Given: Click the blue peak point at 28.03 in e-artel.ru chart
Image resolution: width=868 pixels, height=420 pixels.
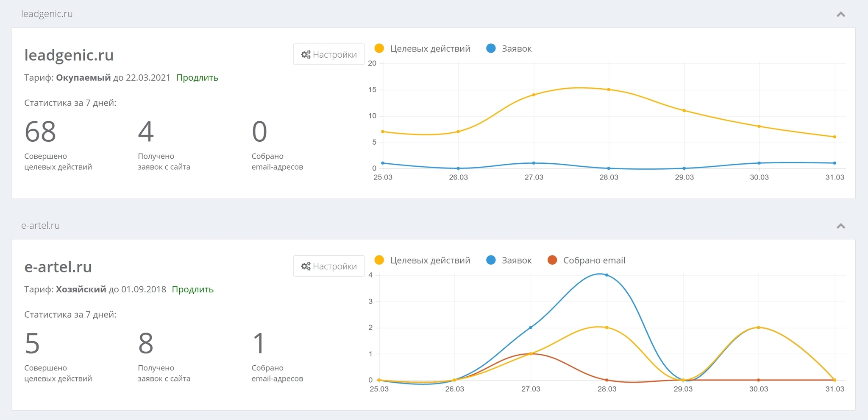Looking at the screenshot, I should pos(607,275).
